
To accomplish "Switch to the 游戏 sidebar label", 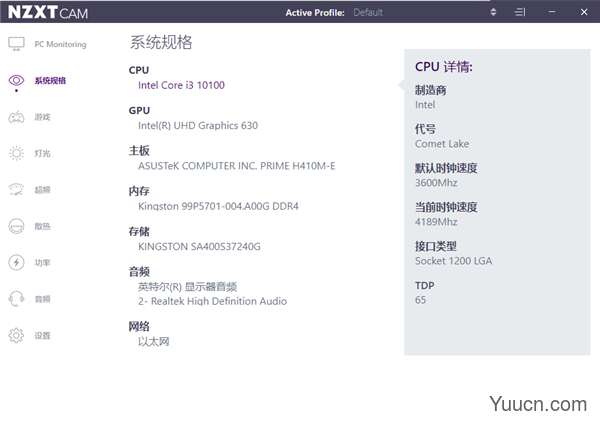I will click(x=42, y=117).
